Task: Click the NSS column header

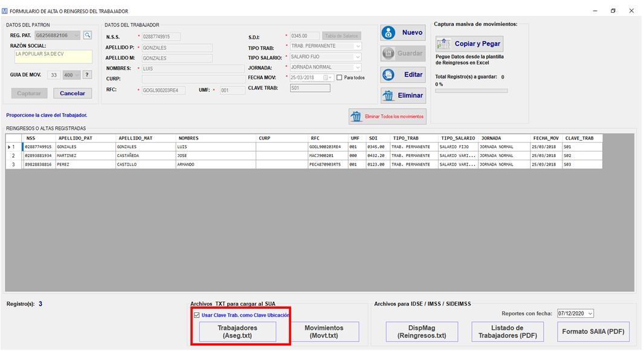Action: point(39,138)
